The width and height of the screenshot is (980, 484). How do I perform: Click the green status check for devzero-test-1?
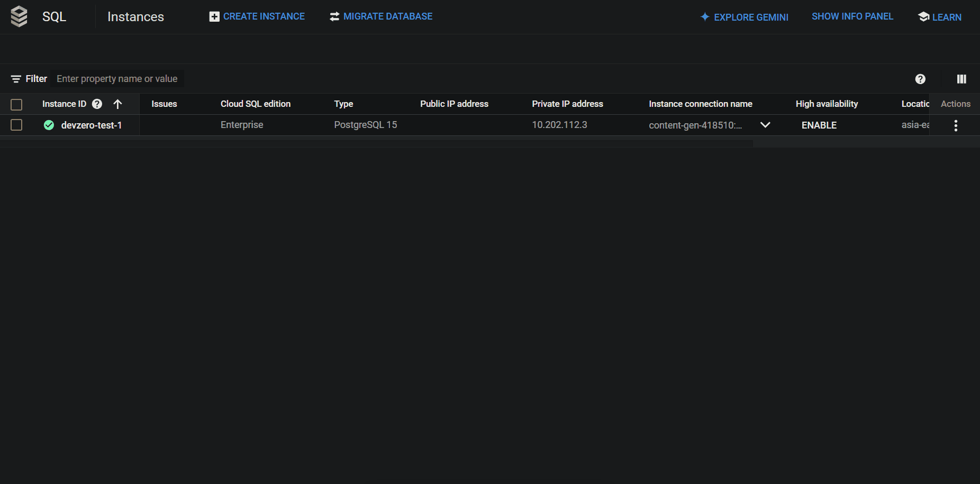tap(49, 125)
